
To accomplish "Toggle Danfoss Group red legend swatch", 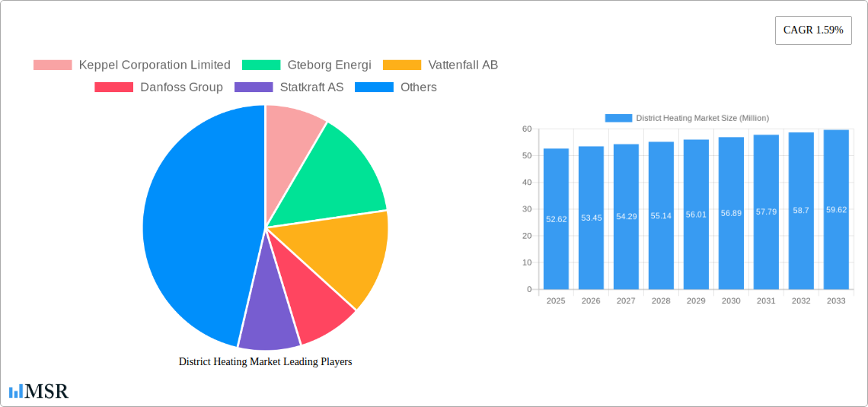I will (114, 87).
